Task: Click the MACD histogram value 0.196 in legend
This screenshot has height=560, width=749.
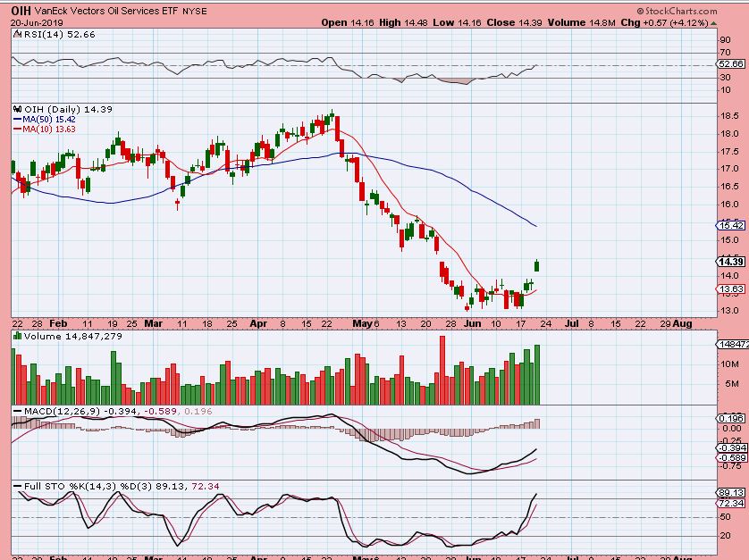Action: point(198,411)
